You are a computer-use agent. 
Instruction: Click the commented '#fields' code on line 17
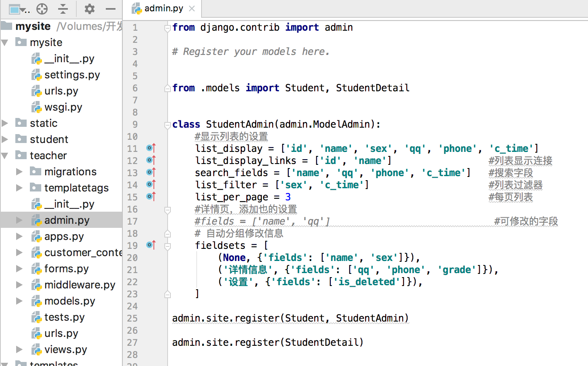click(262, 221)
